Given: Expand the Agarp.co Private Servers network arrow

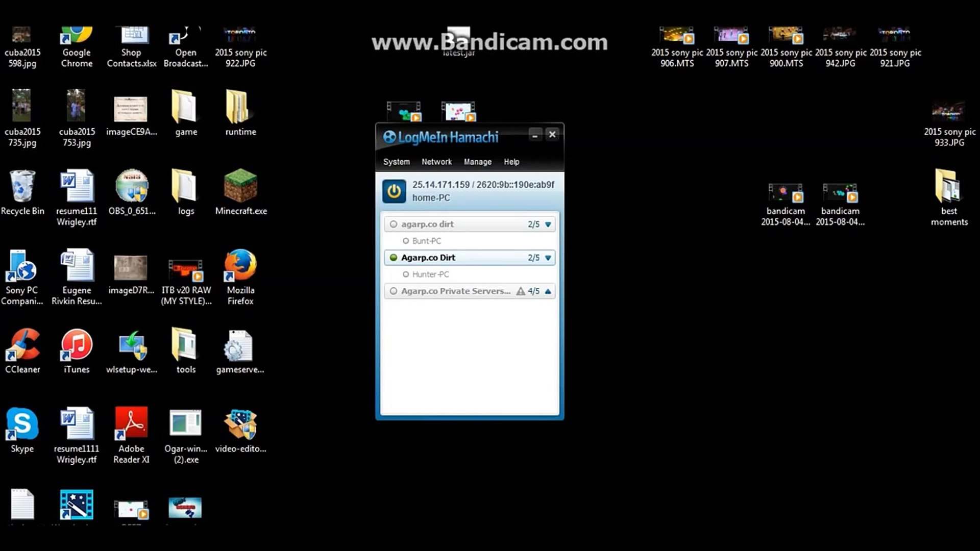Looking at the screenshot, I should (x=548, y=291).
